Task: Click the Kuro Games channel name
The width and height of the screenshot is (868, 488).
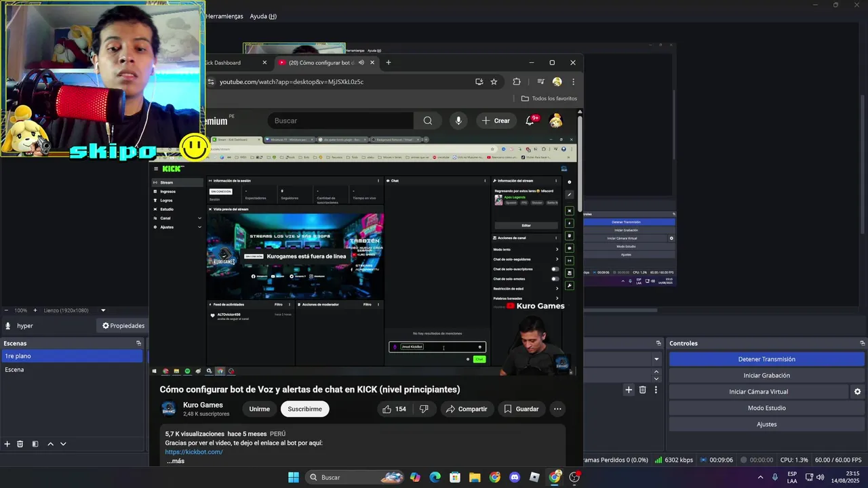Action: (203, 405)
